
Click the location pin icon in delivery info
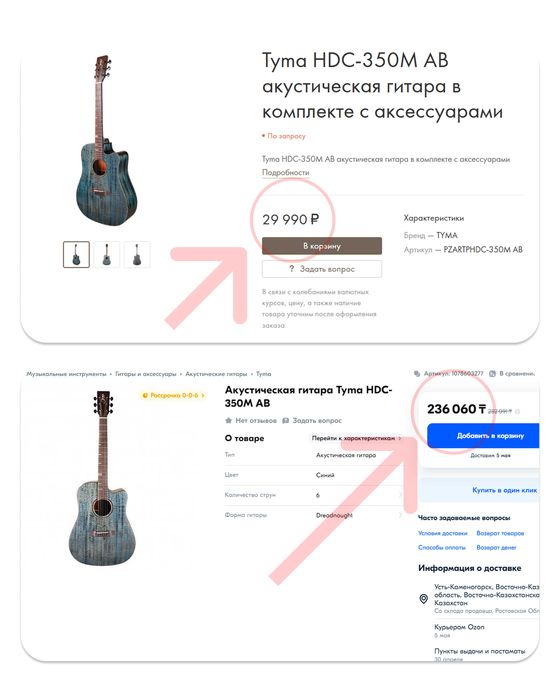coord(424,599)
